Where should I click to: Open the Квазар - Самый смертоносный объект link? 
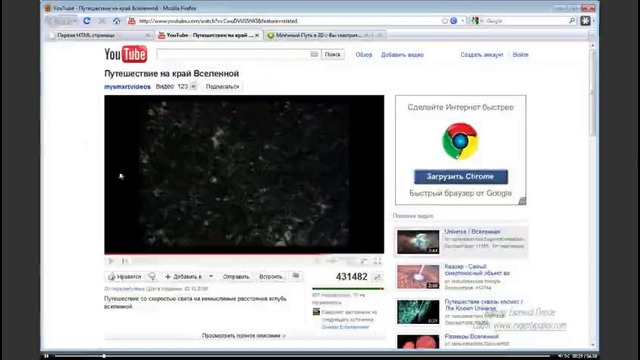pyautogui.click(x=477, y=270)
